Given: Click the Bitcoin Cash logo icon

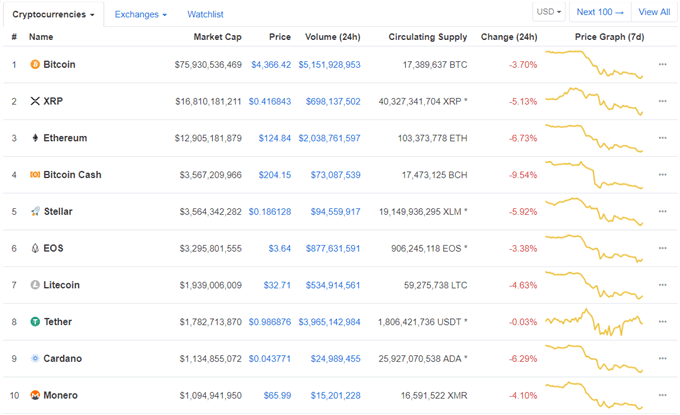Looking at the screenshot, I should [35, 174].
